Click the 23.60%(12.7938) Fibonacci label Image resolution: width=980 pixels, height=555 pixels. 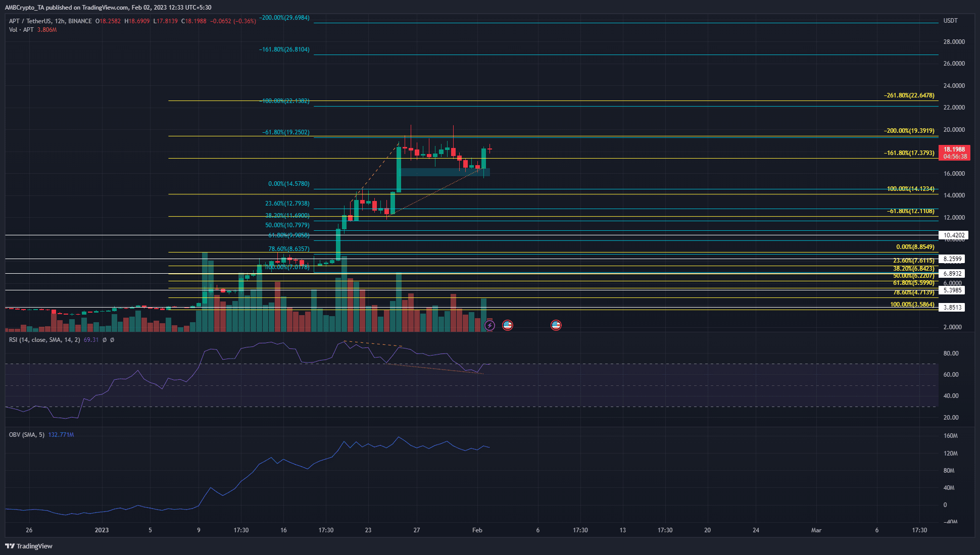(x=287, y=204)
